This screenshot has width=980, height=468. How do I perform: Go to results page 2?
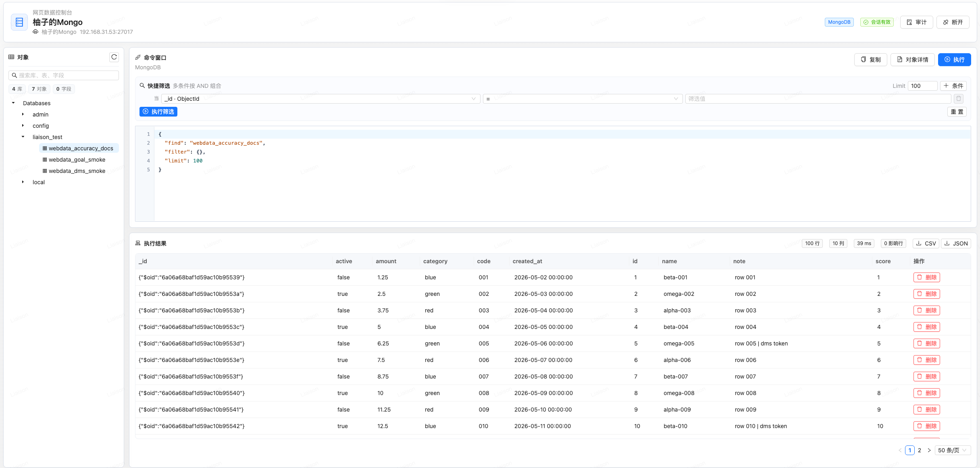(x=920, y=450)
